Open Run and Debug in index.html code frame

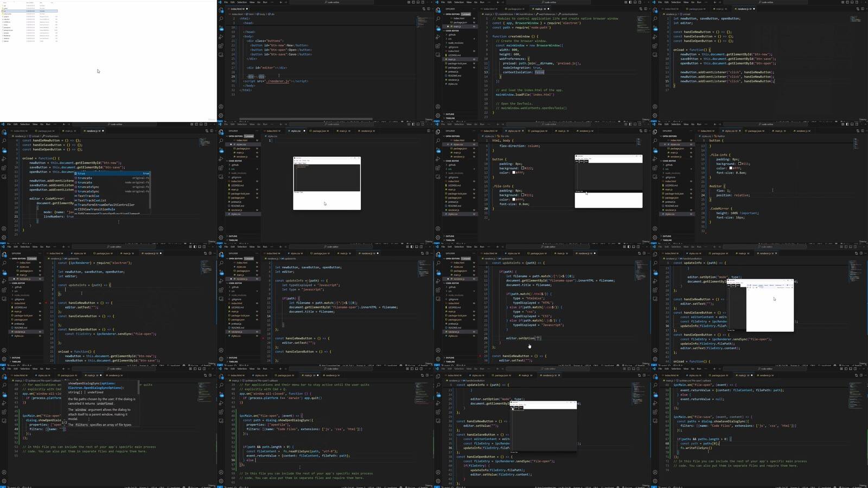click(221, 37)
